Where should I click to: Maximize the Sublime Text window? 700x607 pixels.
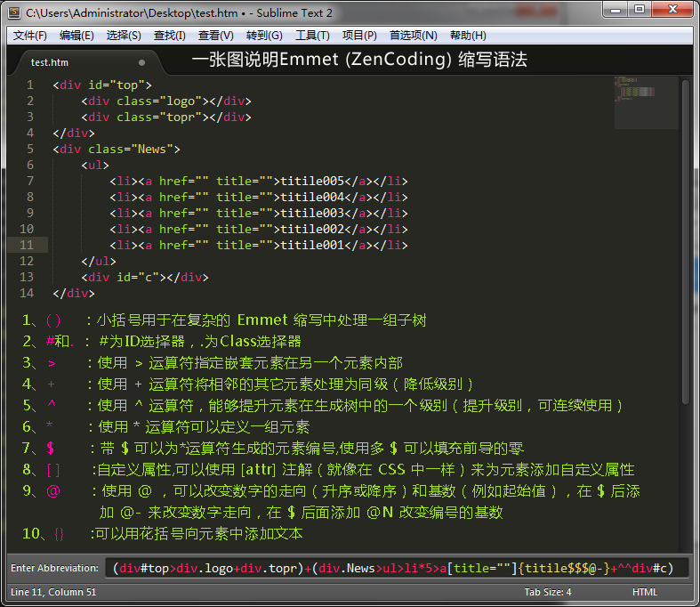tap(640, 10)
